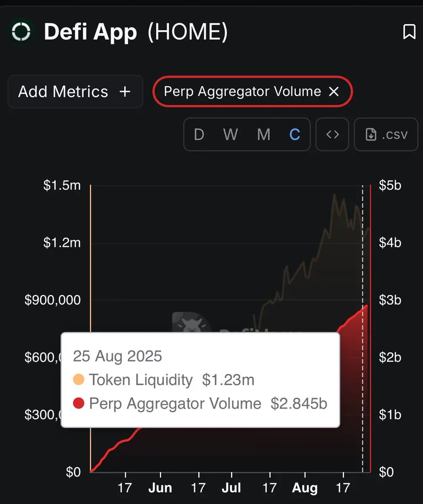The image size is (423, 504).
Task: Bookmark the Defi App protocol
Action: [x=409, y=32]
